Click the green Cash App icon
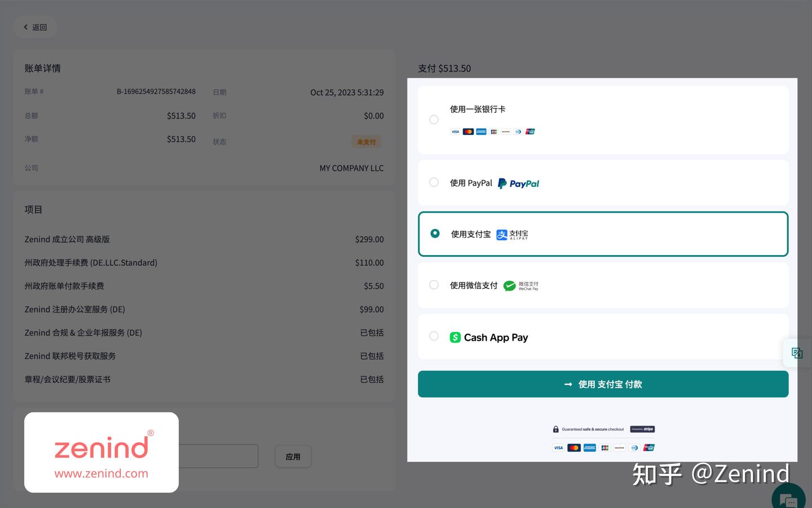The height and width of the screenshot is (508, 812). (x=455, y=338)
